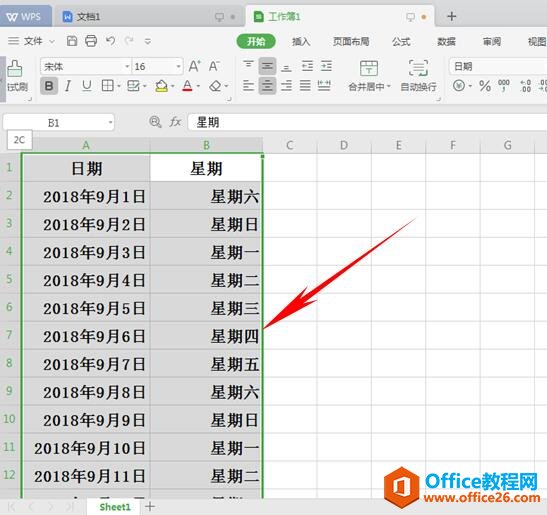The height and width of the screenshot is (515, 547).
Task: Click distributed alignment icon
Action: point(324,85)
